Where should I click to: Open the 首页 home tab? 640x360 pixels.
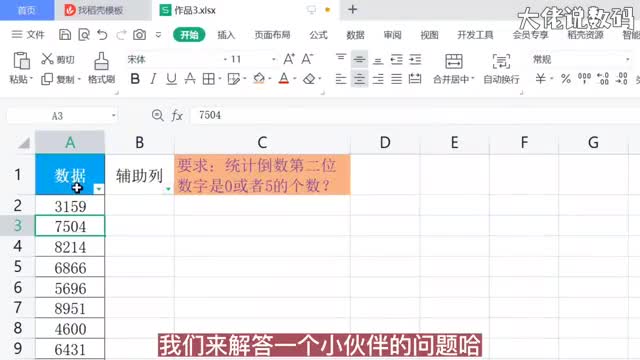pyautogui.click(x=27, y=10)
